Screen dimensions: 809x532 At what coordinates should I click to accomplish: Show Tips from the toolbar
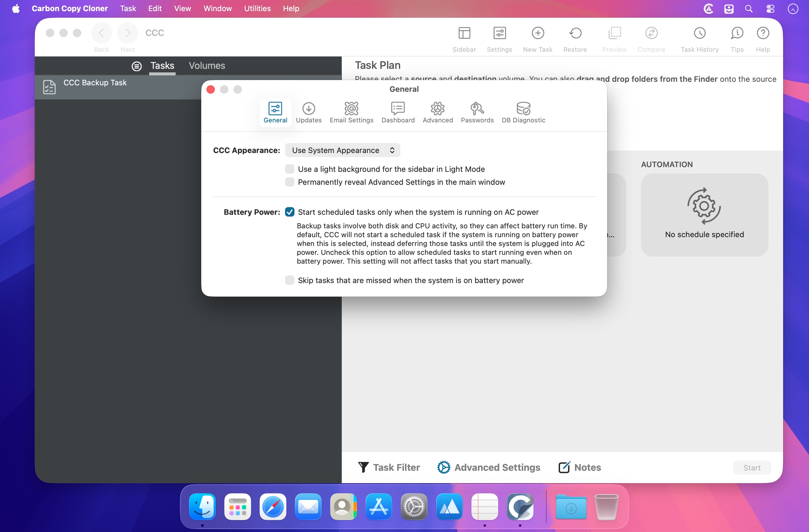(x=737, y=33)
